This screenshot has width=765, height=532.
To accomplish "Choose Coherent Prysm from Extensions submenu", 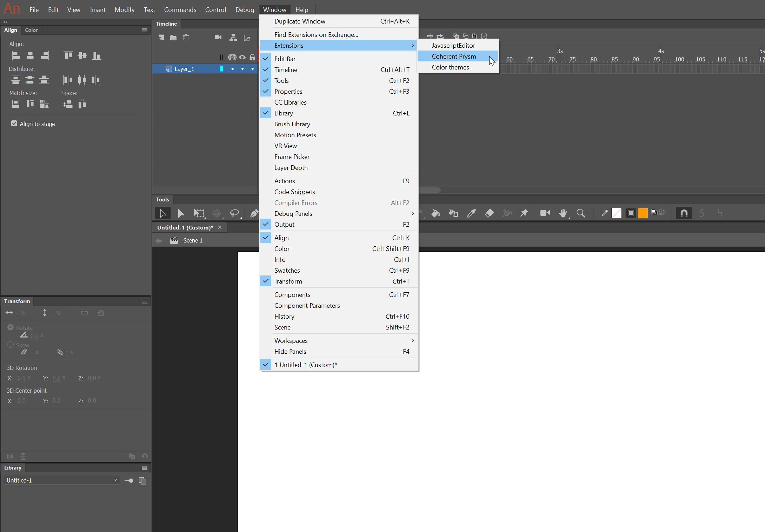I will click(458, 56).
